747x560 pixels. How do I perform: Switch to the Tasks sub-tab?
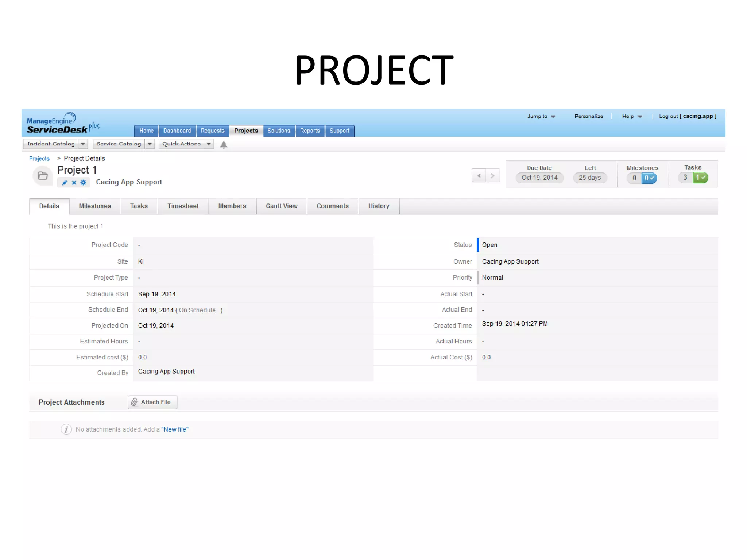tap(139, 206)
